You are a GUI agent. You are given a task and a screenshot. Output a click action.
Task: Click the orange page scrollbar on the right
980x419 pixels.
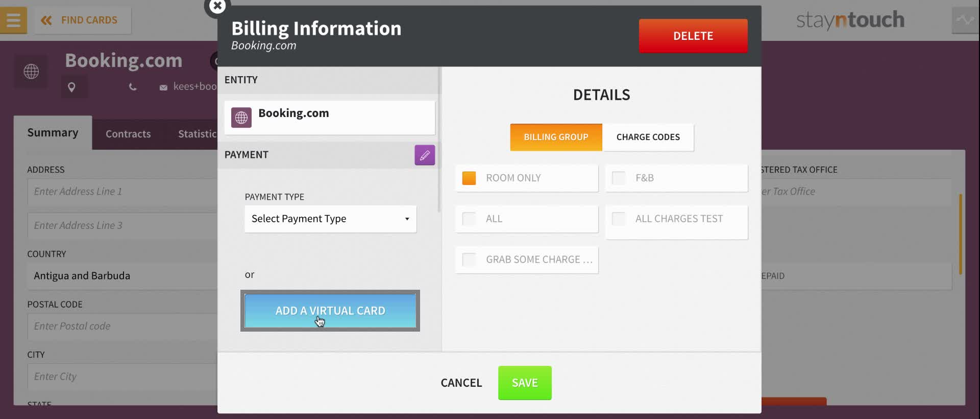(x=961, y=234)
